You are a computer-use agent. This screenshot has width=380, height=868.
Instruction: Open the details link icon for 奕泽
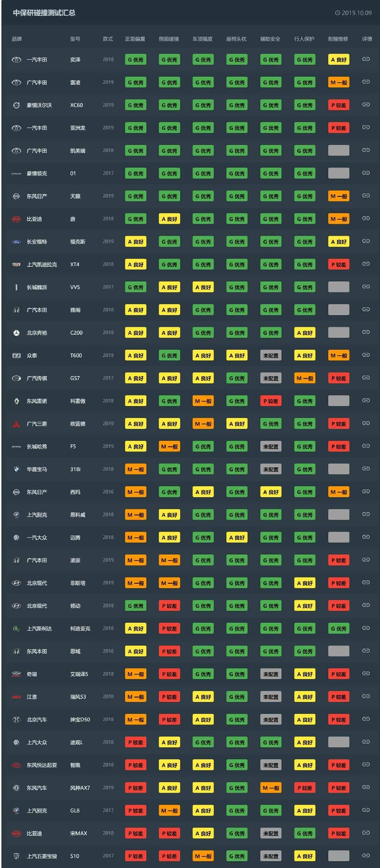point(366,59)
